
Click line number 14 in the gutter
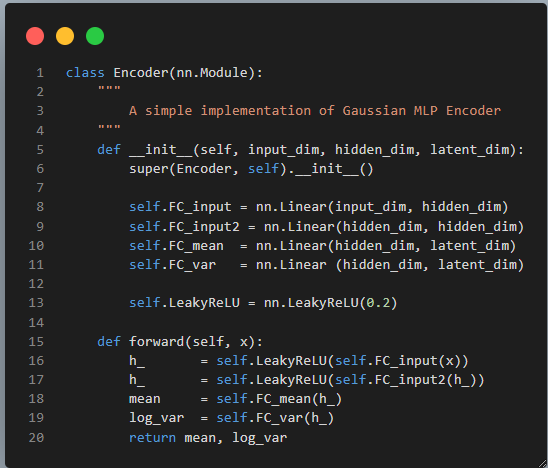36,322
